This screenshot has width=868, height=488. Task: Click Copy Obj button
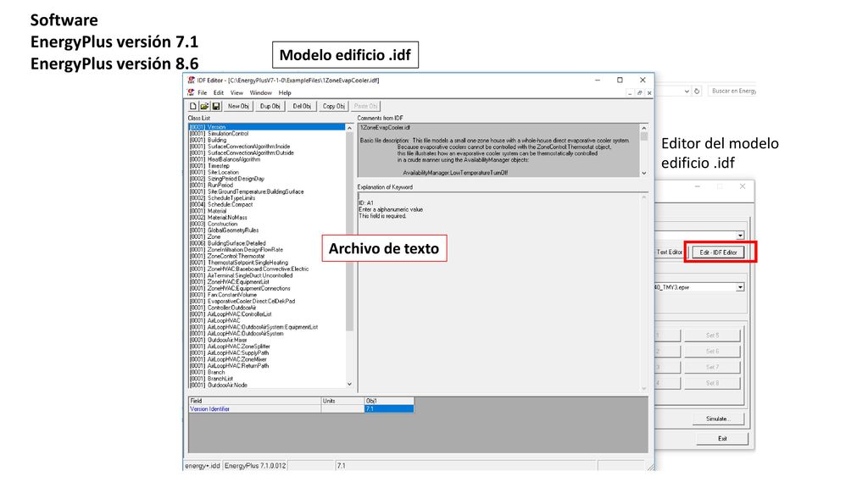334,106
